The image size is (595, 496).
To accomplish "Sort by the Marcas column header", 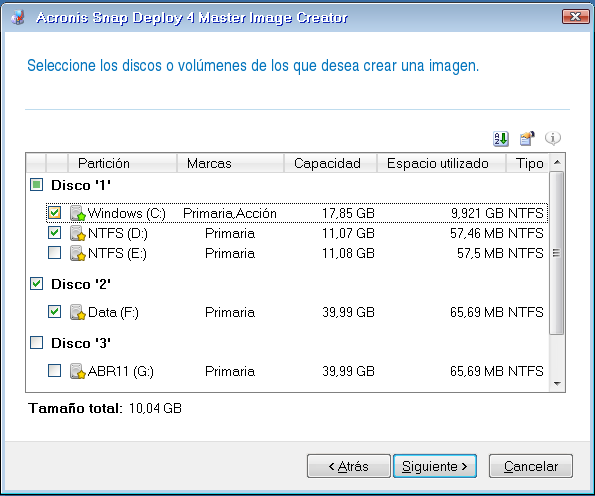I will tap(230, 163).
